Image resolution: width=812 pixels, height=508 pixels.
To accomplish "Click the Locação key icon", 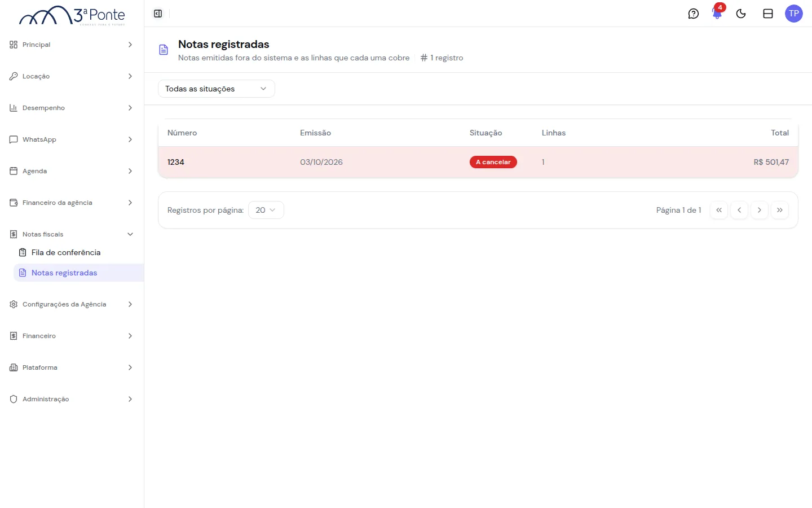I will [x=14, y=76].
